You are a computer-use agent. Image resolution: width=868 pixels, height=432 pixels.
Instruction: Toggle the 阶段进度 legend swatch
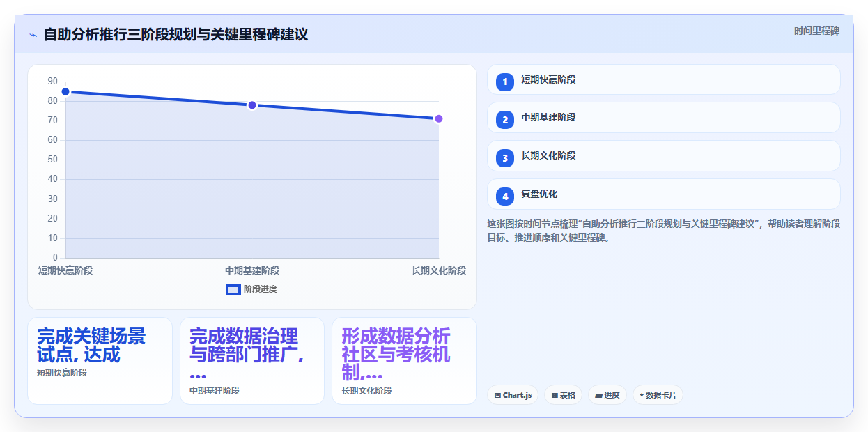point(233,289)
